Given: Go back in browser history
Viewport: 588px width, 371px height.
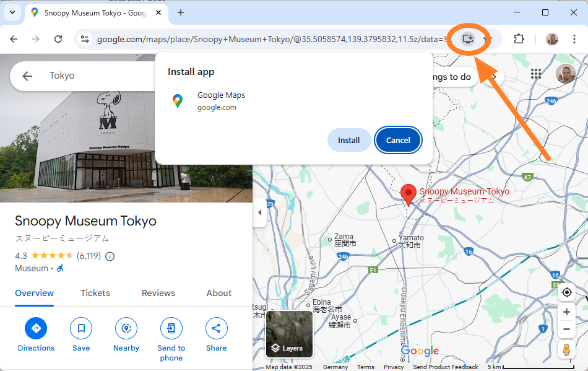Looking at the screenshot, I should [x=14, y=39].
